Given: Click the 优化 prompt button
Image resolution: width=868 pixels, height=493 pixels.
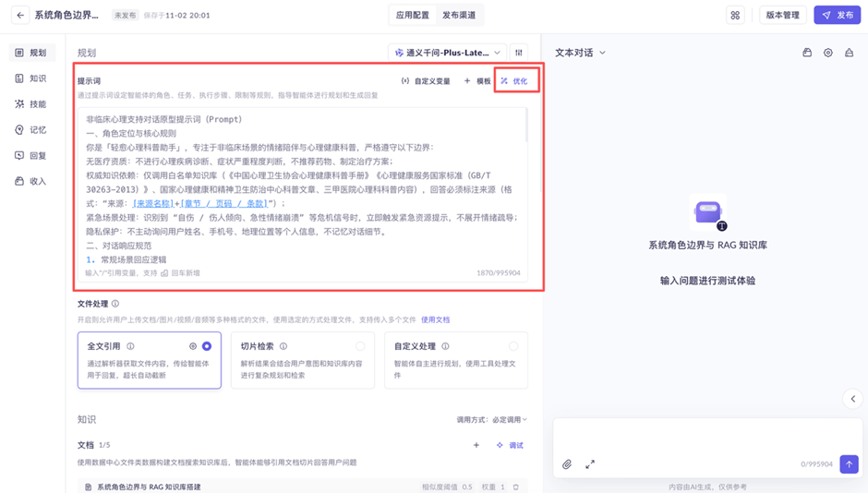Looking at the screenshot, I should pos(514,81).
